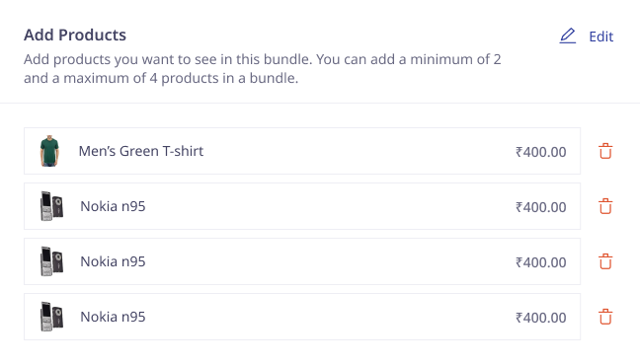640x364 pixels.
Task: Select the last Nokia n95 product name
Action: pos(113,317)
